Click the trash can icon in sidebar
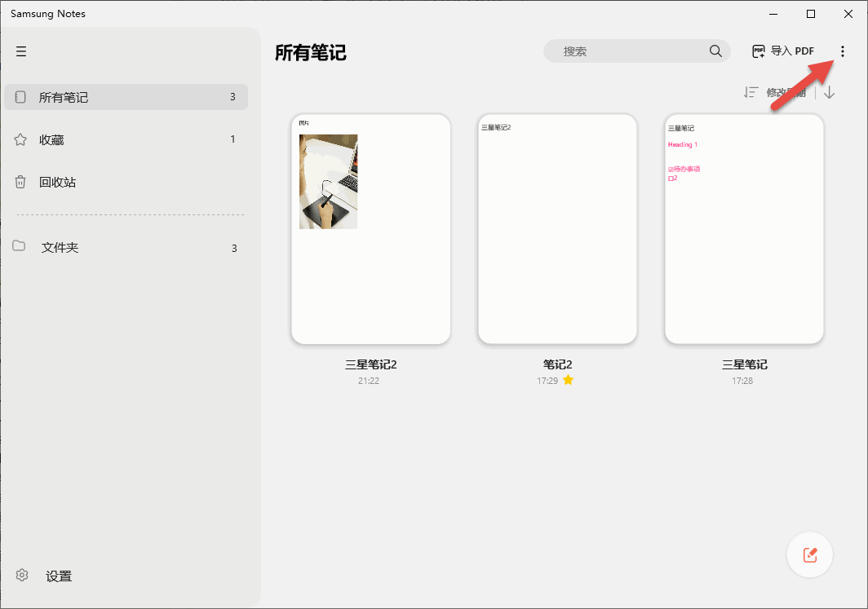 point(20,182)
